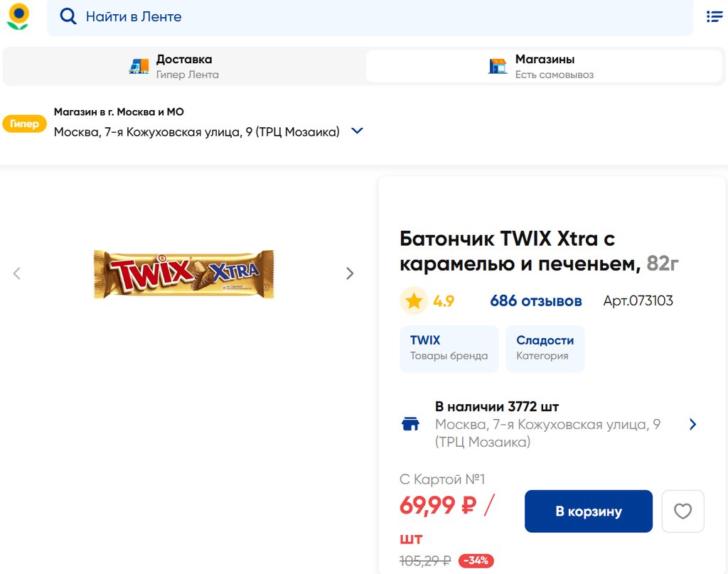728x574 pixels.
Task: Click the search magnifier icon
Action: click(x=68, y=16)
